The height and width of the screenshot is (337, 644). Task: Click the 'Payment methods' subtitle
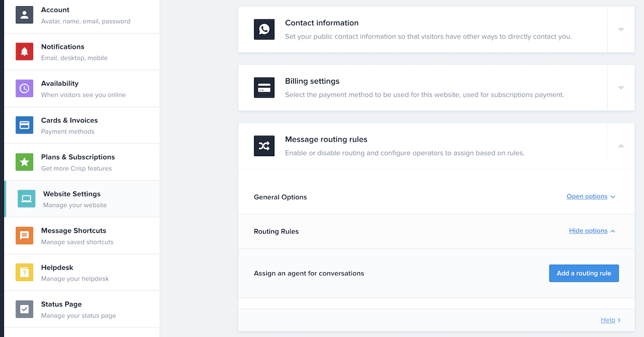[68, 131]
